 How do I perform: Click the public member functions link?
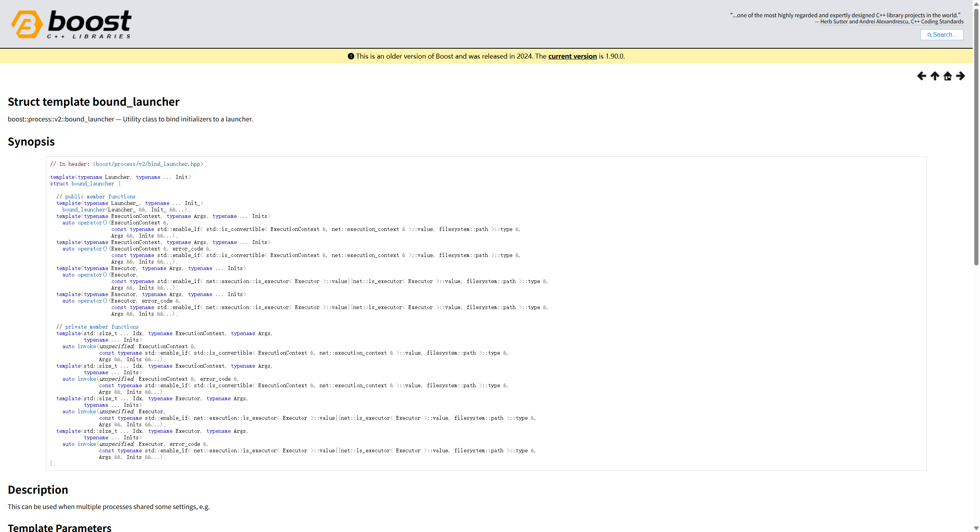tap(100, 196)
